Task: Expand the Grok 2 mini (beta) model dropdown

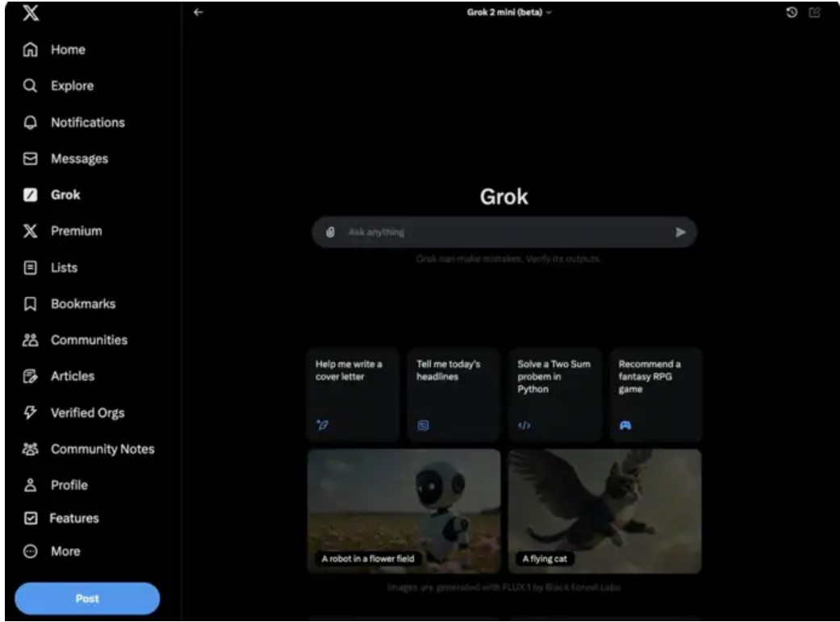Action: [509, 12]
